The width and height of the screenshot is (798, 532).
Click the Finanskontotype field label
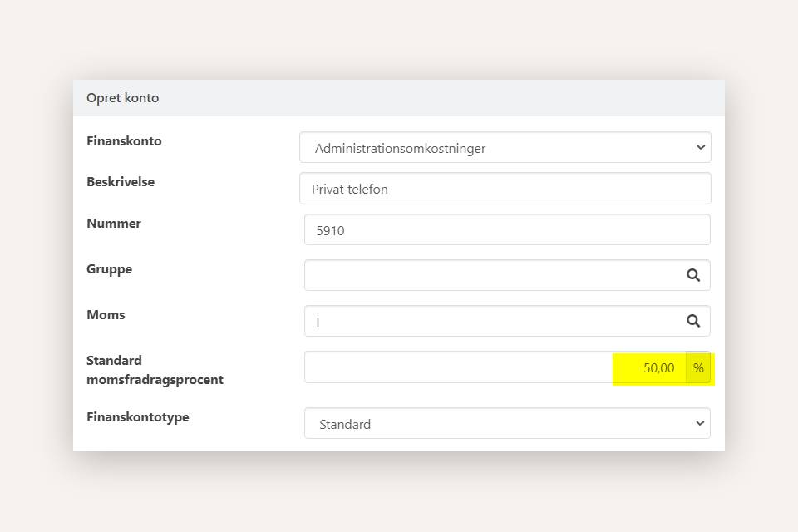[x=137, y=417]
